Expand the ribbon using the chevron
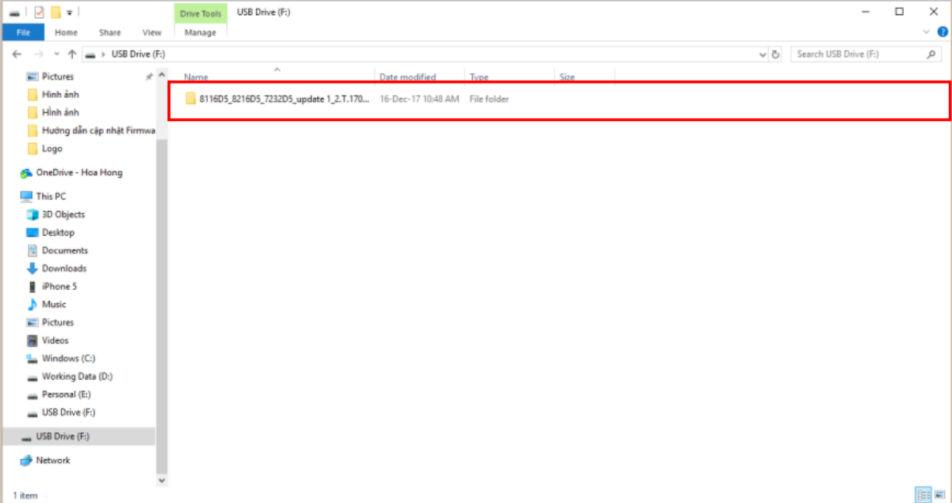Viewport: 952px width, 503px height. point(924,32)
